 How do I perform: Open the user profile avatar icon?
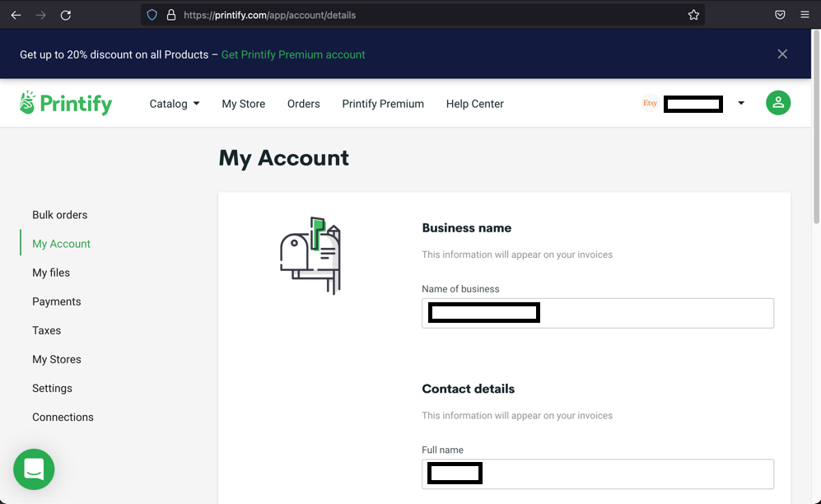(778, 103)
